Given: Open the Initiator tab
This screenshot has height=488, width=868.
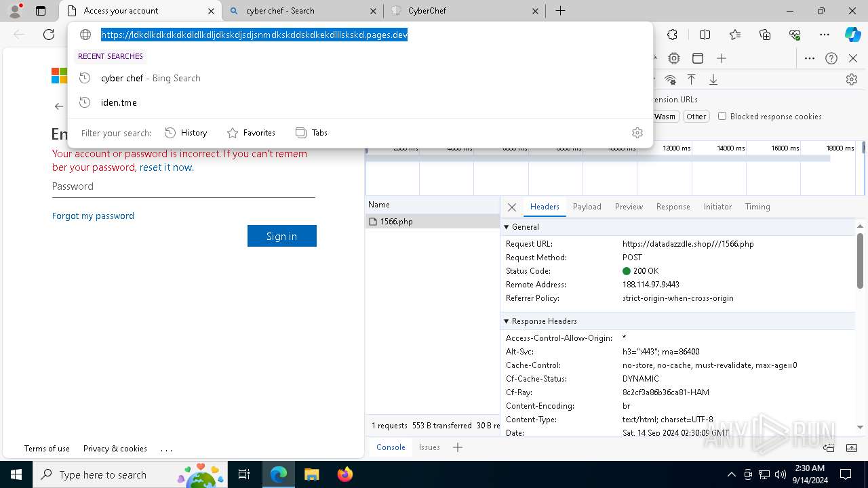Looking at the screenshot, I should pos(717,207).
